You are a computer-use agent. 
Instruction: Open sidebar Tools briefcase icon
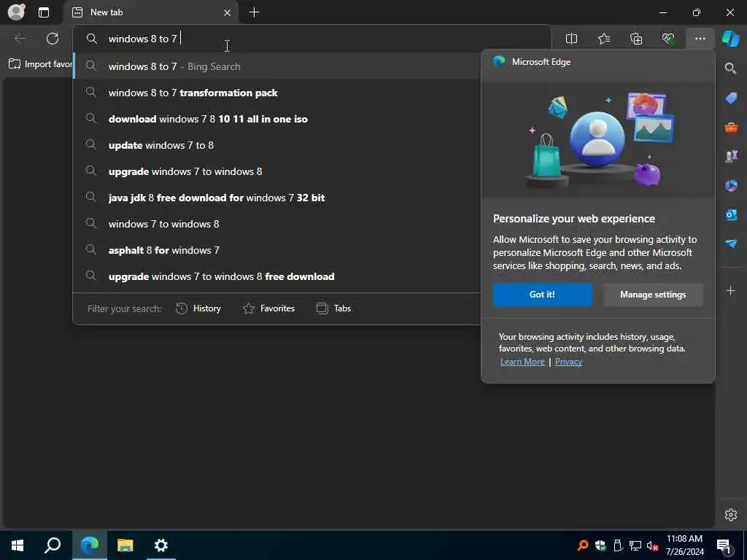pos(731,127)
